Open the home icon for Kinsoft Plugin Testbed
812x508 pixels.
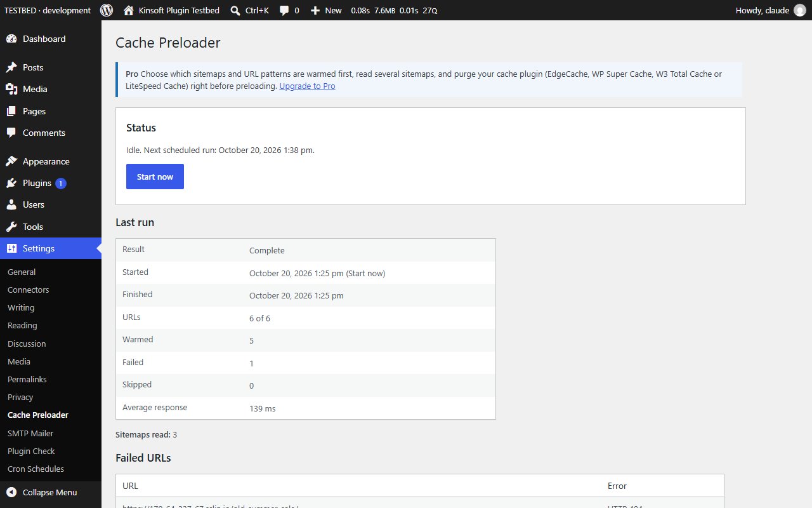pos(129,10)
